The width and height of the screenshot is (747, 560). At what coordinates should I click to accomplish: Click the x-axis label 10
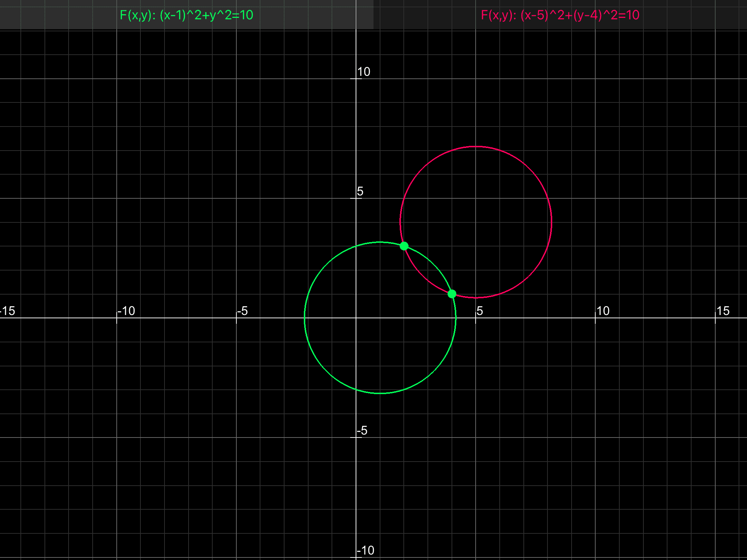coord(603,311)
